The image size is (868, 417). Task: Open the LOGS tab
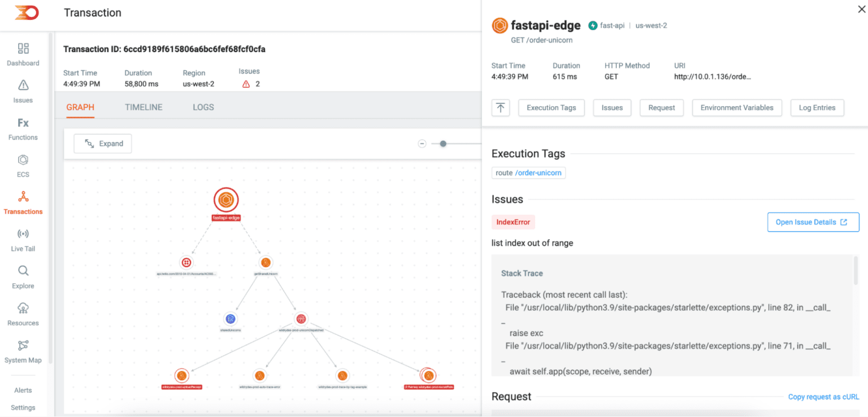[x=203, y=107]
